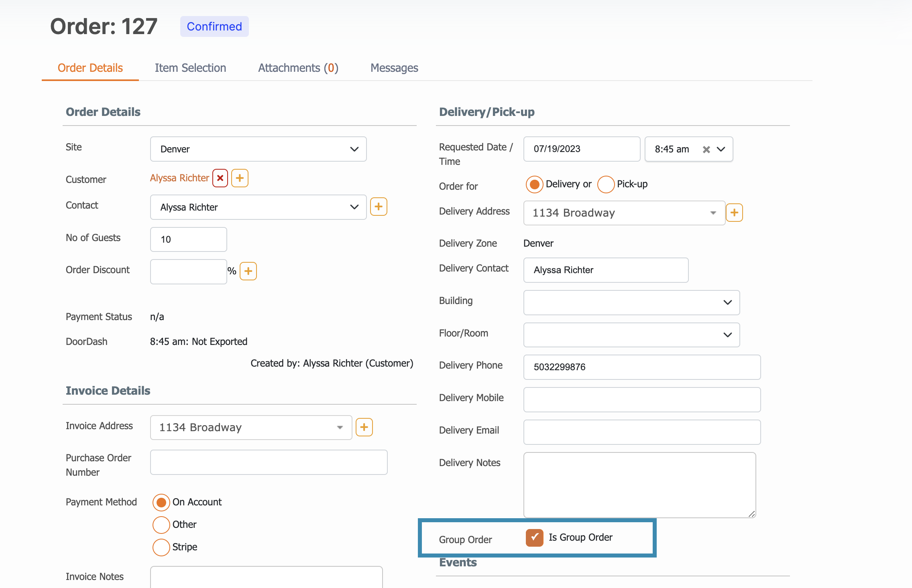Click the Events section heading
This screenshot has height=588, width=912.
point(458,562)
